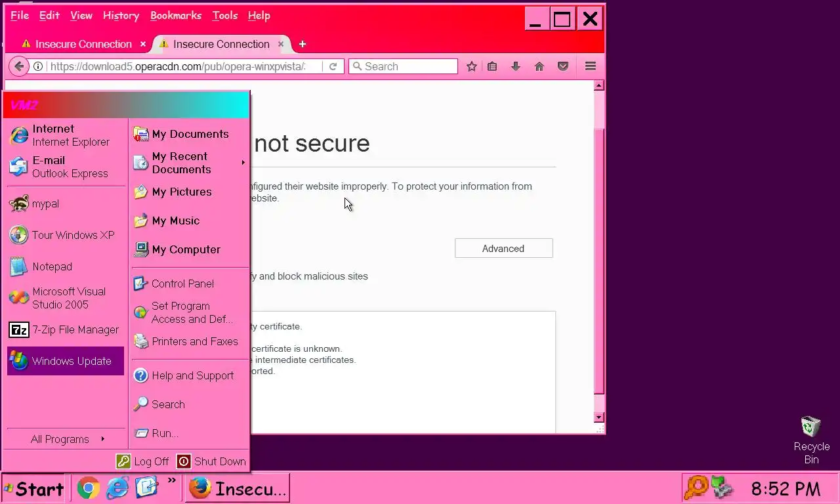Open the Run dialog

click(x=190, y=433)
